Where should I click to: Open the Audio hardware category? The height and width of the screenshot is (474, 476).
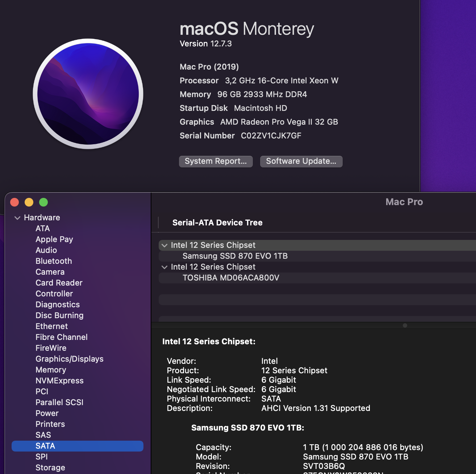pos(46,250)
